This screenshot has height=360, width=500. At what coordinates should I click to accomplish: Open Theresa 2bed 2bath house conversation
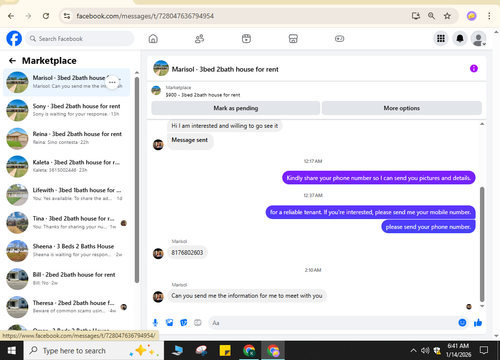tap(67, 307)
